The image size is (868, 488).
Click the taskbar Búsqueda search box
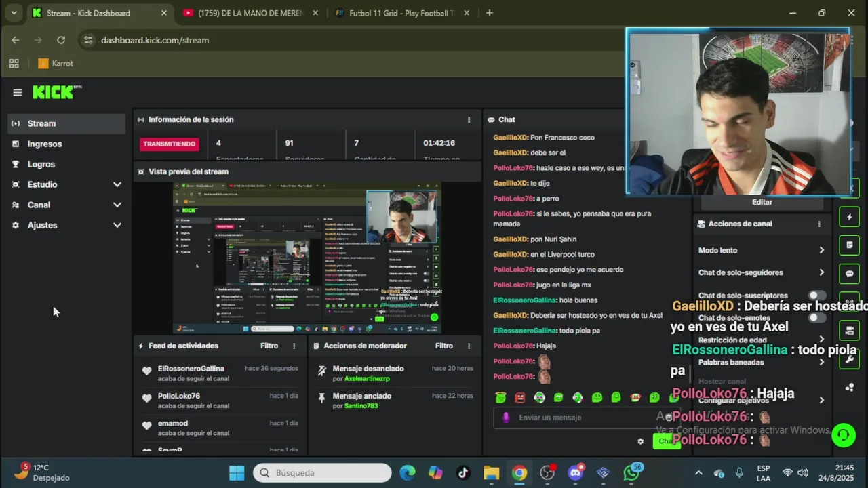(322, 472)
